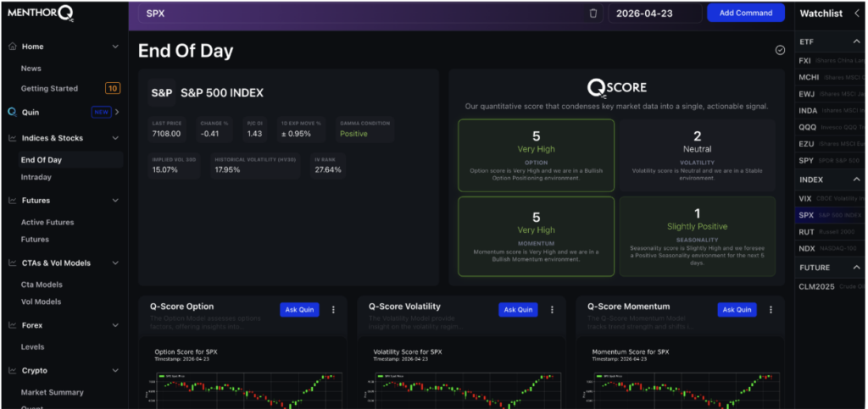
Task: Collapse the FUTURE watchlist group
Action: coord(856,268)
